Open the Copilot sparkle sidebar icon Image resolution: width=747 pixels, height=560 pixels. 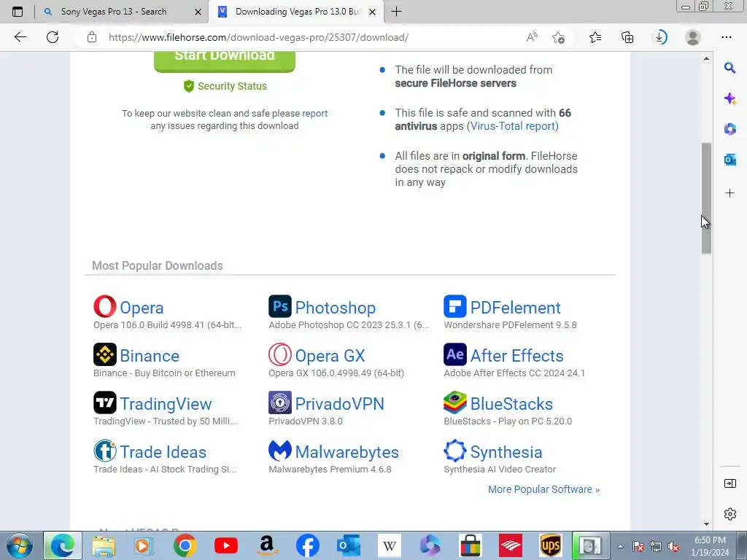[729, 98]
